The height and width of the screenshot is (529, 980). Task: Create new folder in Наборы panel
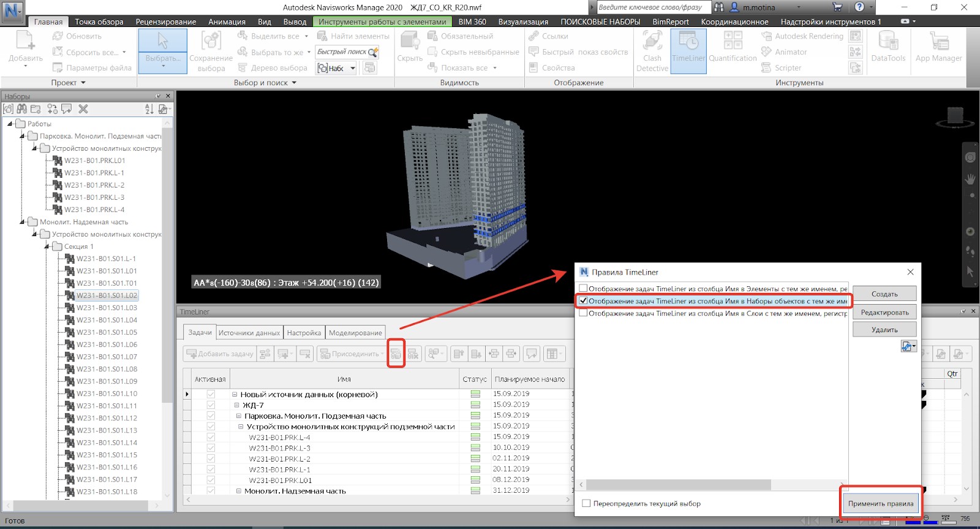[x=36, y=109]
